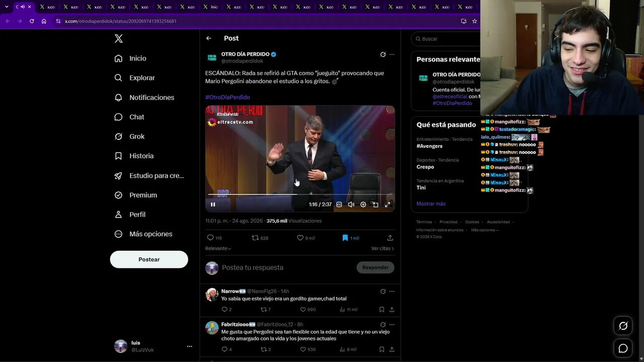644x362 pixels.
Task: Open the Tini trend in Argentina
Action: (x=421, y=188)
